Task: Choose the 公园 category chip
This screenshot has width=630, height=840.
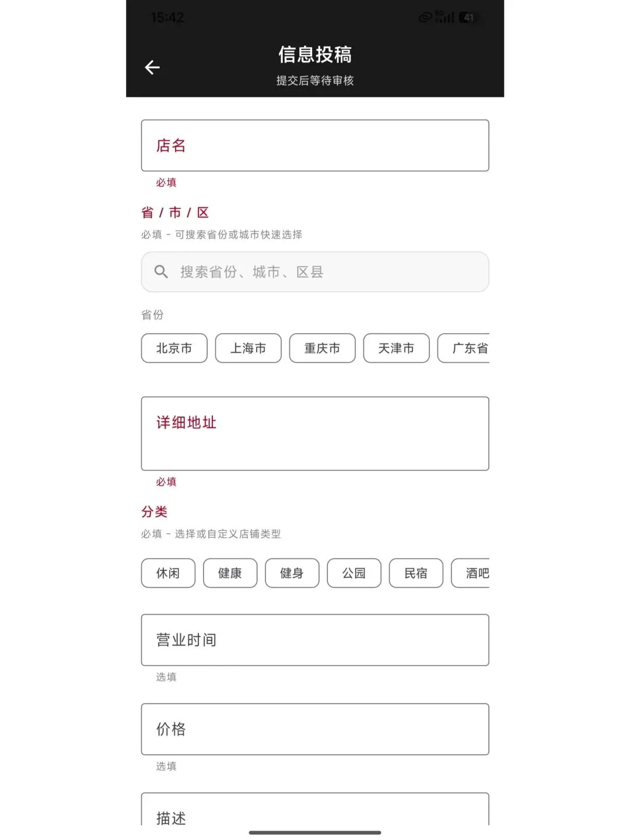Action: tap(354, 573)
